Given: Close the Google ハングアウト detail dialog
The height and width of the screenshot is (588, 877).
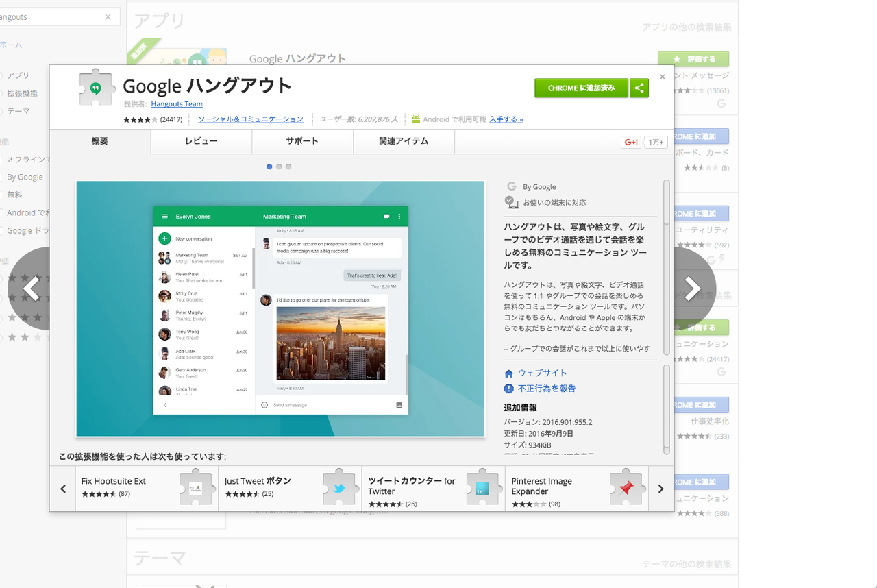Looking at the screenshot, I should (x=663, y=77).
